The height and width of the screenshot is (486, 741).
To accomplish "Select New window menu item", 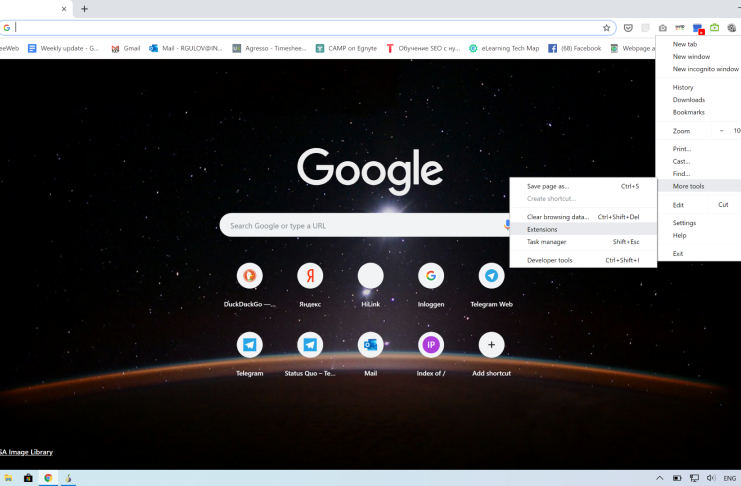I will point(698,56).
